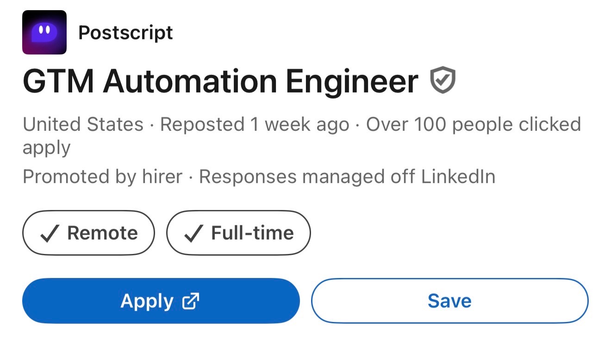Screen dimensions: 611x364
Task: Toggle the Full-time job type chip
Action: click(238, 233)
